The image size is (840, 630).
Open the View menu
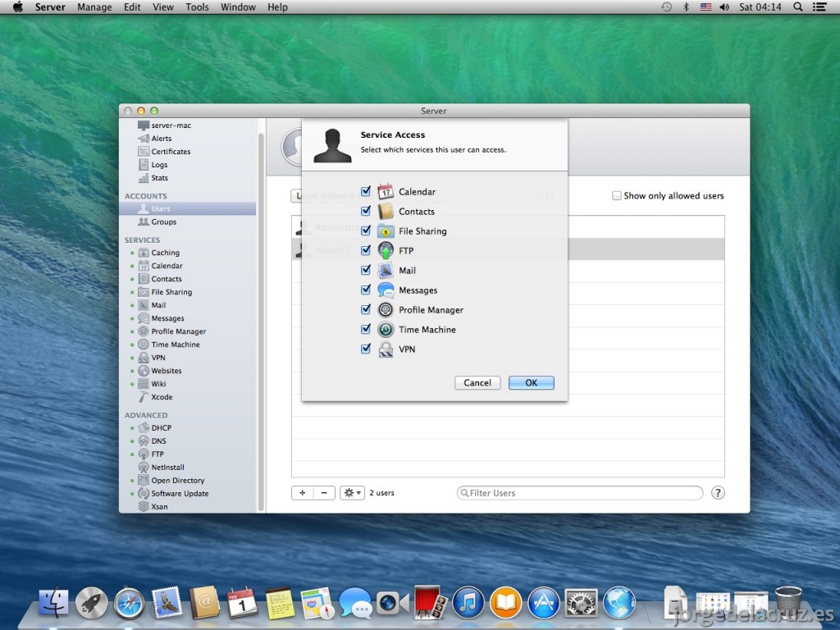click(163, 7)
